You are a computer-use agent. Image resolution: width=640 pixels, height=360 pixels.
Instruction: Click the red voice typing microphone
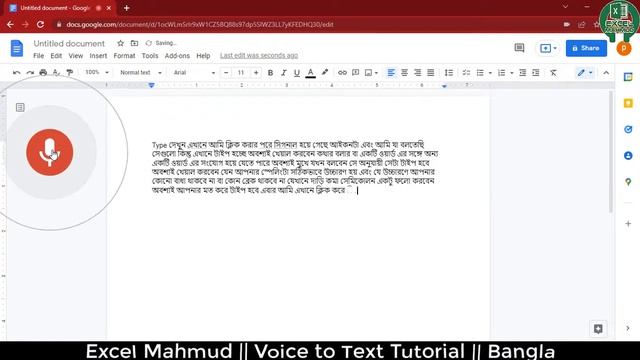(50, 152)
